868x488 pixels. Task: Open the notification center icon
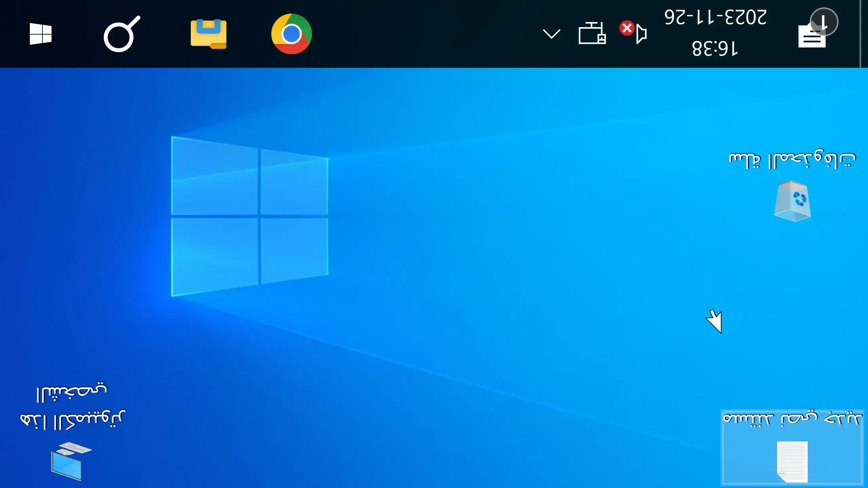[812, 37]
